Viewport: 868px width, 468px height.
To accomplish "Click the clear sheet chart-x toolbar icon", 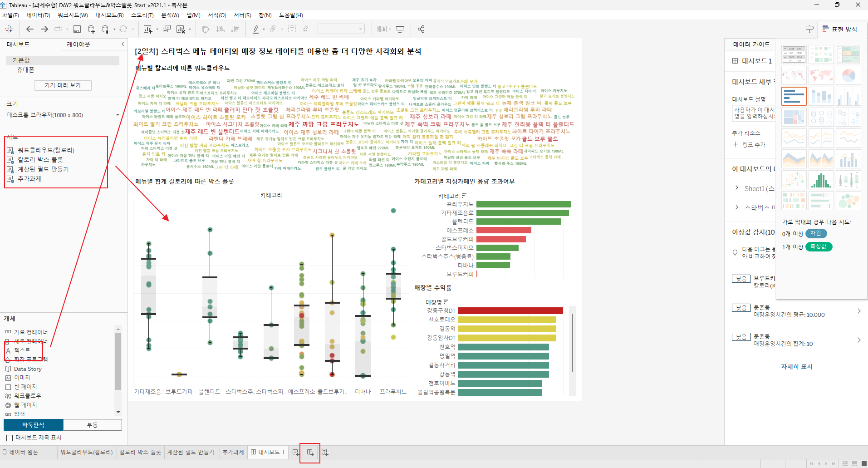I will (x=181, y=29).
